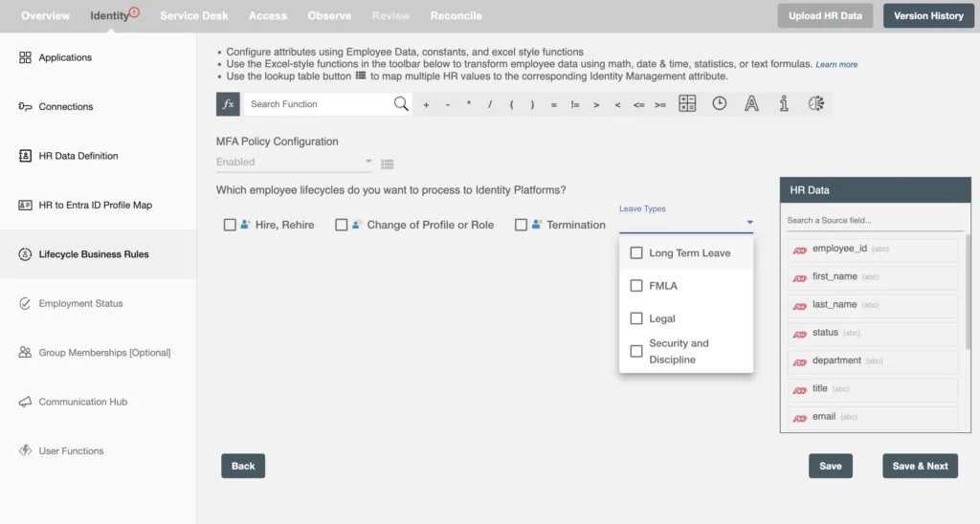The width and height of the screenshot is (980, 524).
Task: Insert the equals operator
Action: point(554,105)
